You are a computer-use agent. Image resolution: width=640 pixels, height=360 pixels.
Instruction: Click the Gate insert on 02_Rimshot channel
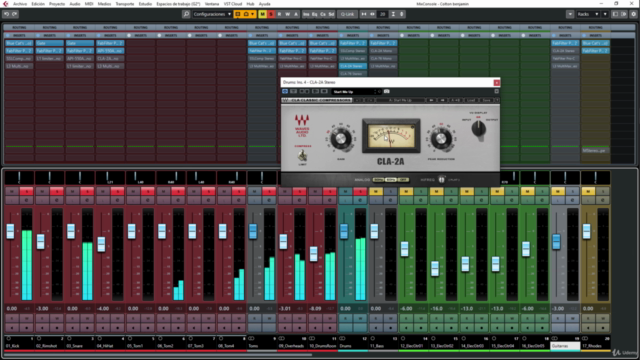pyautogui.click(x=49, y=43)
